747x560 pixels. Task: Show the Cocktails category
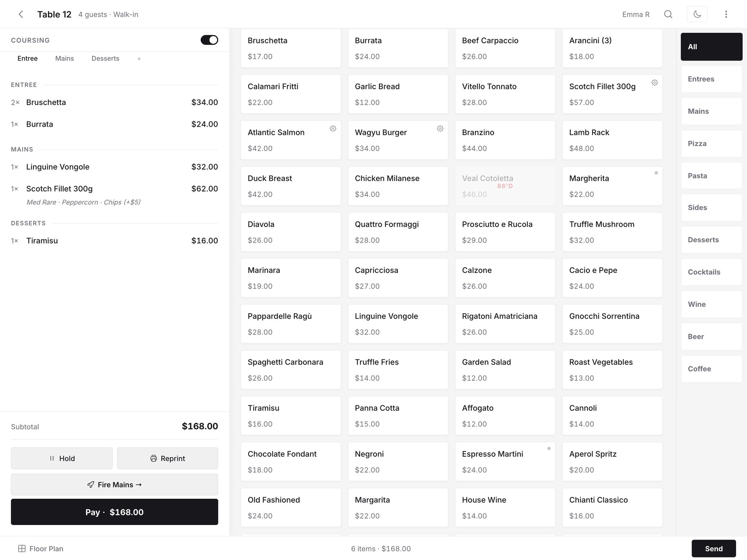[711, 272]
